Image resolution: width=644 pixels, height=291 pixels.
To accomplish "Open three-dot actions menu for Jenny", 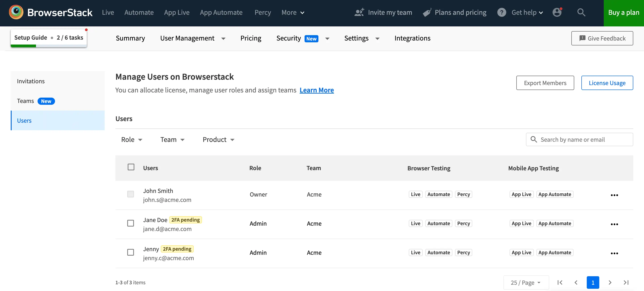I will [614, 253].
